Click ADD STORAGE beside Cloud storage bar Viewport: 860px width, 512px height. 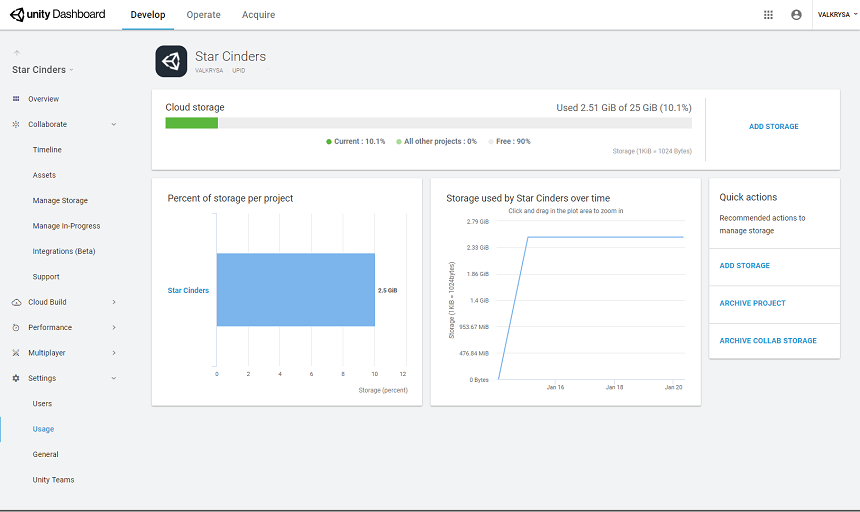[x=773, y=127]
